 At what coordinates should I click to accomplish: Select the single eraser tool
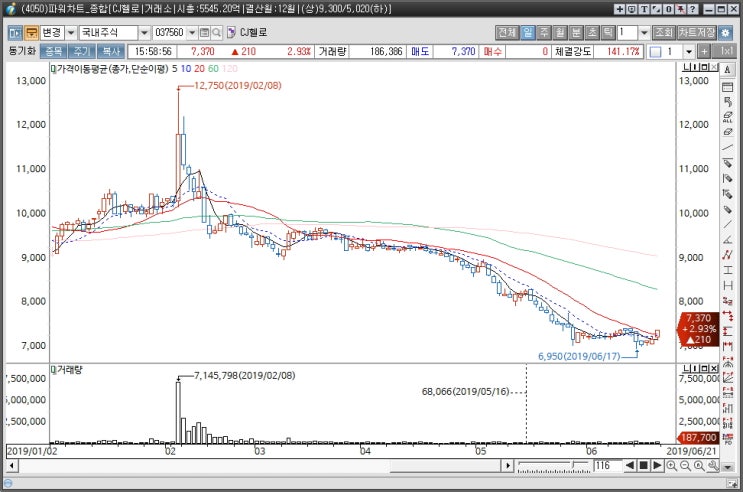[727, 132]
